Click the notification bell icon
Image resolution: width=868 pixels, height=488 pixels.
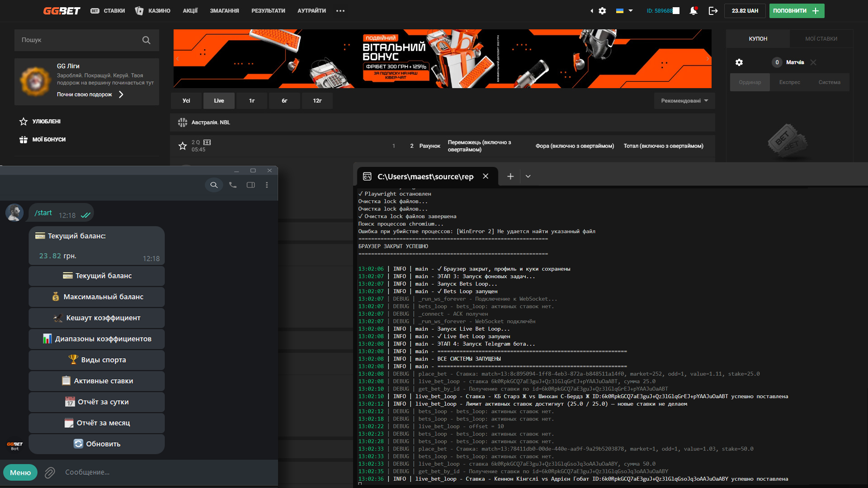pyautogui.click(x=693, y=11)
